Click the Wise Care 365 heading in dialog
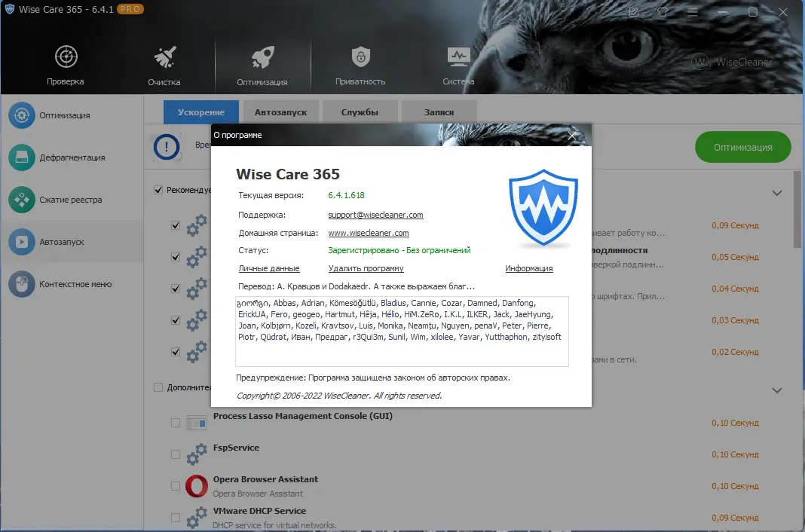 [x=288, y=174]
